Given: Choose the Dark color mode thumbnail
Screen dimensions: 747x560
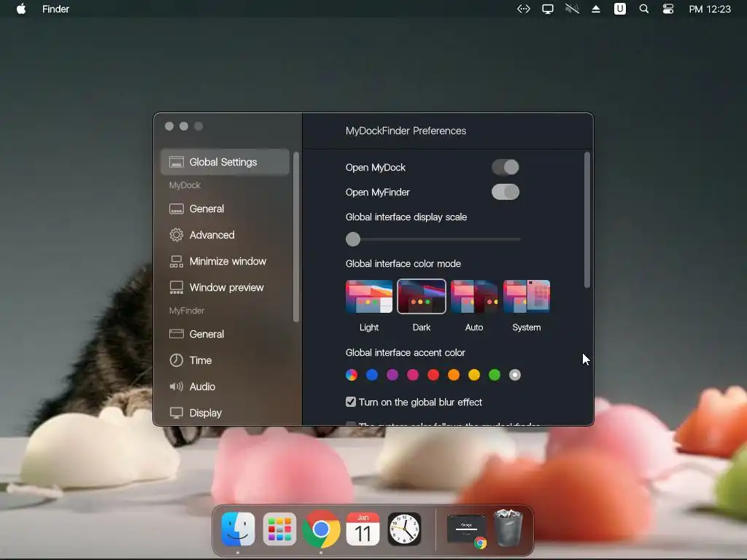Looking at the screenshot, I should [x=422, y=296].
